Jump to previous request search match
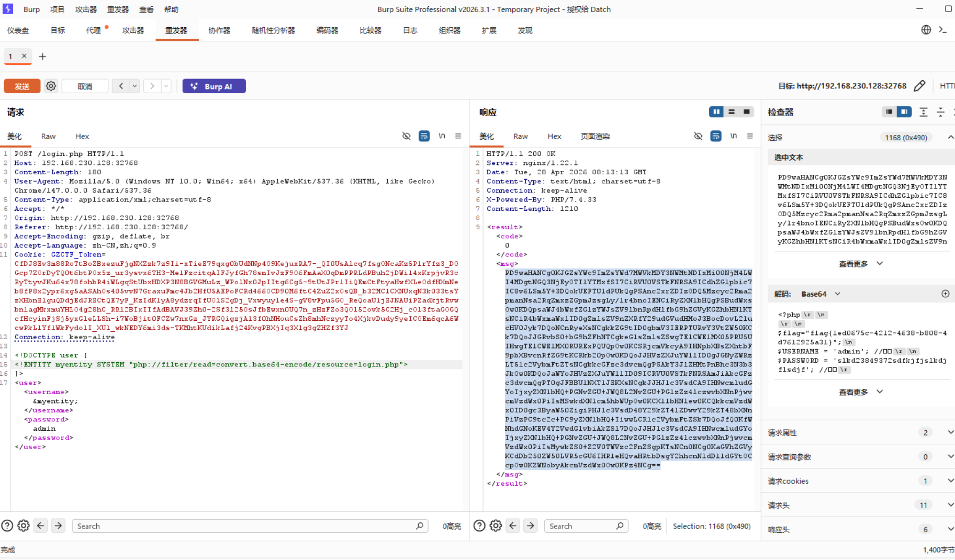Viewport: 955px width, 560px height. (x=41, y=525)
